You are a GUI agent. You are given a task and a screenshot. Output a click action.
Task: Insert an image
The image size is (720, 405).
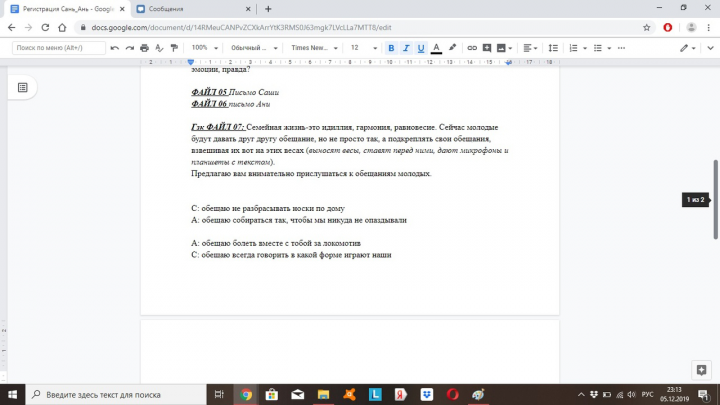coord(501,48)
